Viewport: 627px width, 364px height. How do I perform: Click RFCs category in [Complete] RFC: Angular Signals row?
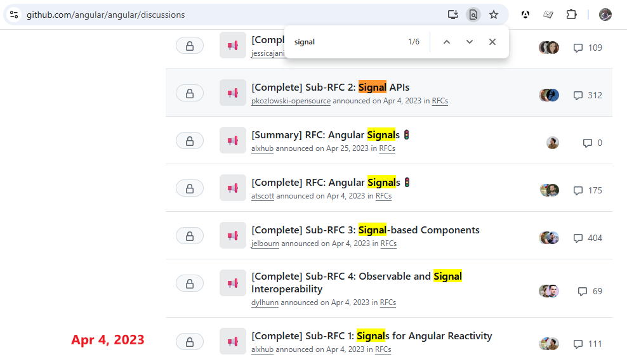(x=383, y=196)
